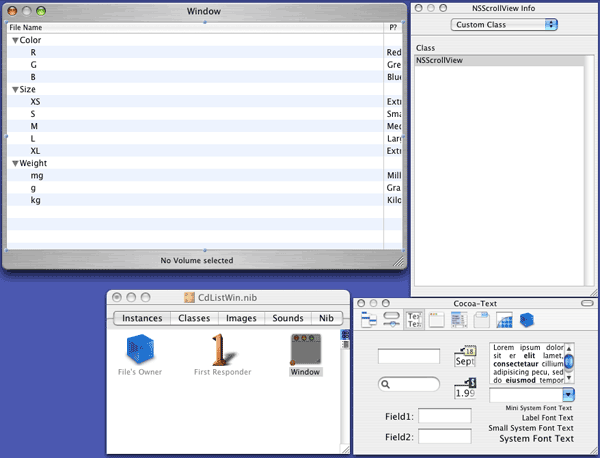Screen dimensions: 600x458
Task: Collapse the Color group triangle
Action: (x=16, y=40)
